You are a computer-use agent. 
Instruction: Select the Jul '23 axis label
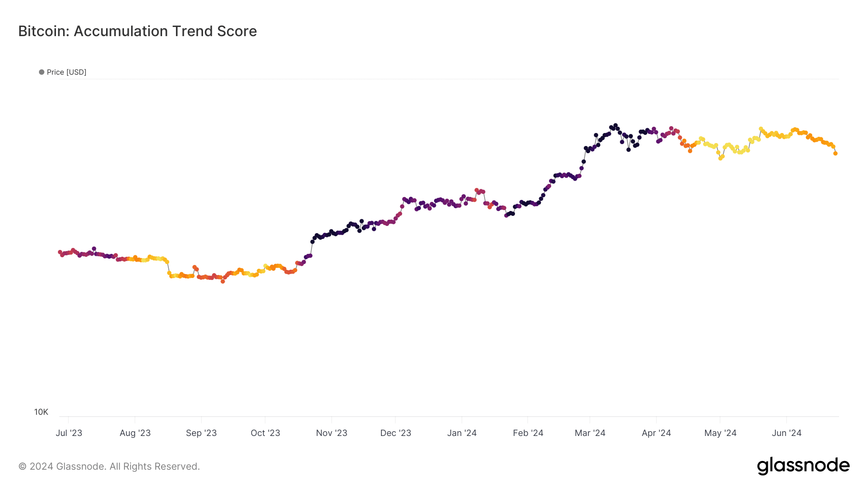point(69,433)
